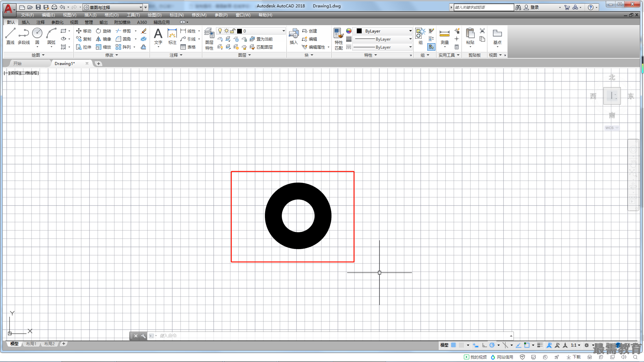
Task: Click 置为当前 (Make current) button
Action: (261, 39)
